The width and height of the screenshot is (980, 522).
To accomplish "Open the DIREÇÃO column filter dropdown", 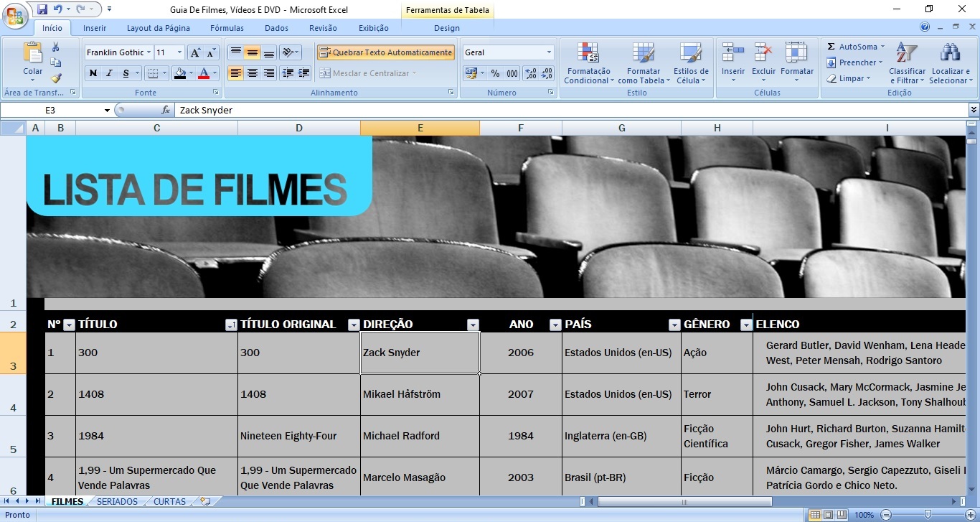I will point(473,325).
